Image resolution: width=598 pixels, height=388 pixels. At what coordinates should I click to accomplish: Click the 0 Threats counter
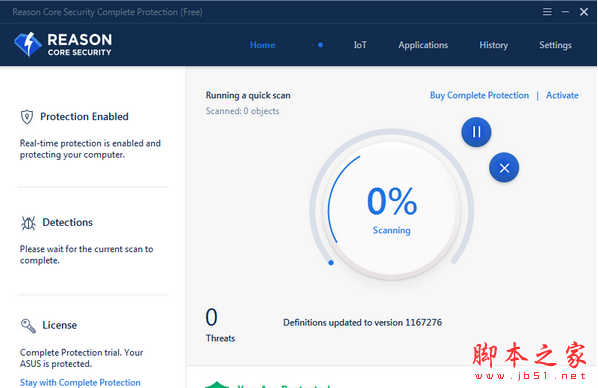pos(220,325)
